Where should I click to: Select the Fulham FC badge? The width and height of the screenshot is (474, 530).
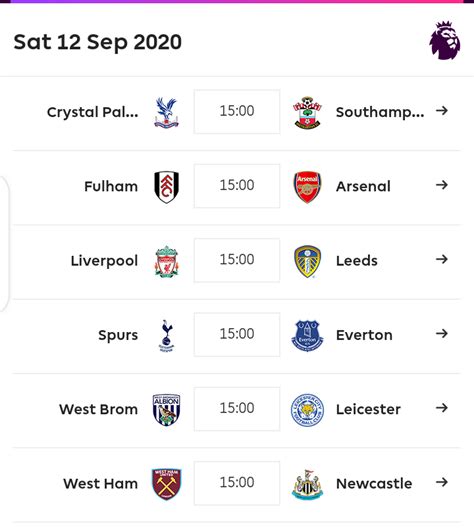[x=166, y=187]
